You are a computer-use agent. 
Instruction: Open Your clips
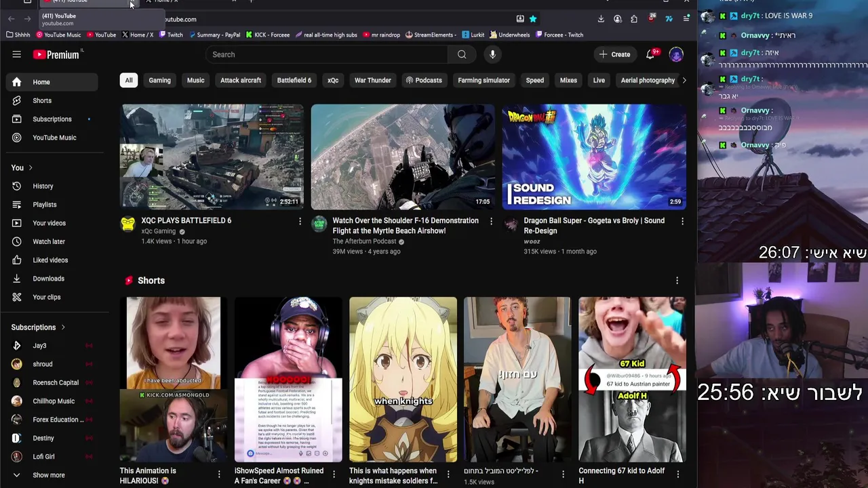[x=52, y=297]
